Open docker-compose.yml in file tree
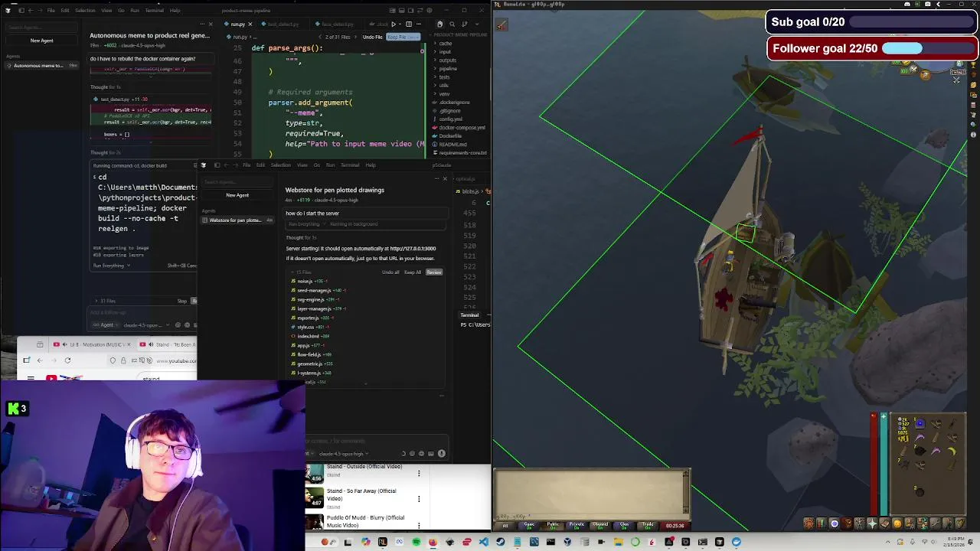980x551 pixels. click(462, 128)
